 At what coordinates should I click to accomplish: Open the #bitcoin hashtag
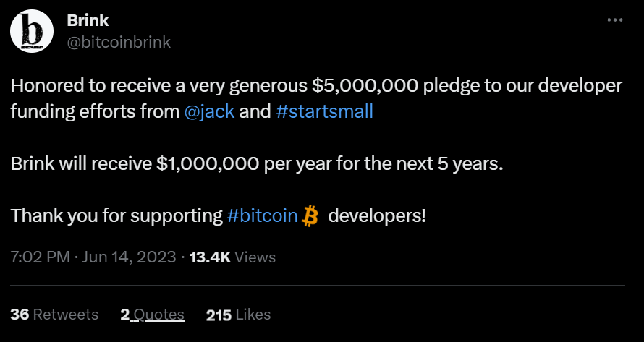pyautogui.click(x=262, y=215)
